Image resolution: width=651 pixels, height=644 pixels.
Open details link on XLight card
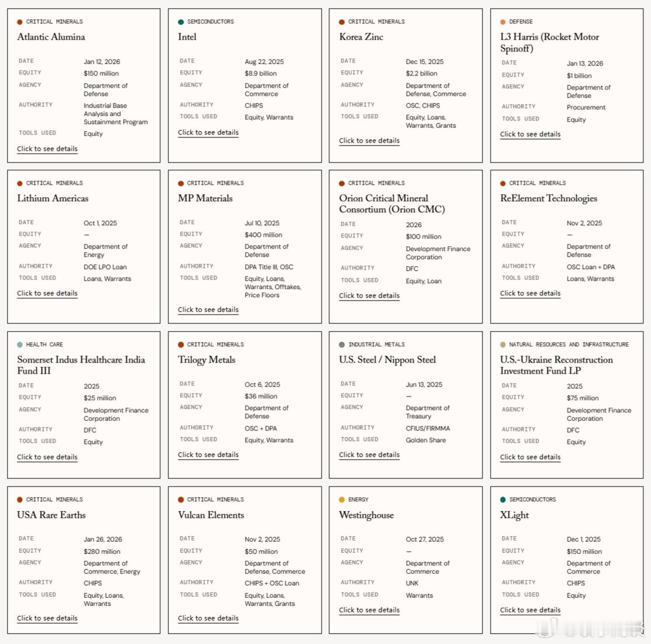(x=530, y=610)
